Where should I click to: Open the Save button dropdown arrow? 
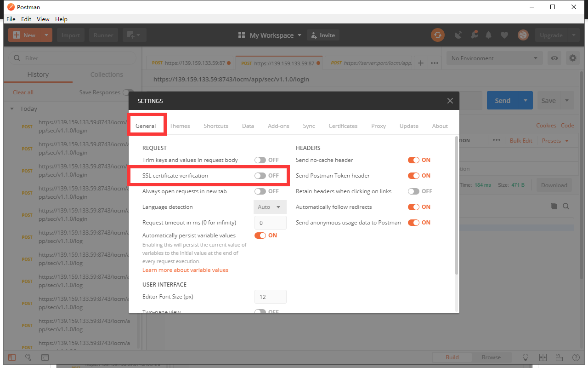click(x=567, y=100)
